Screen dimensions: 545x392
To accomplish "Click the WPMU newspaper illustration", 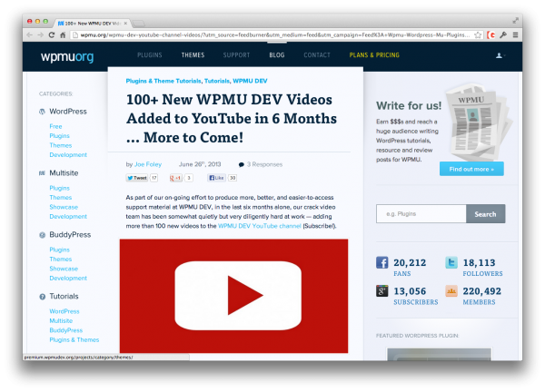I will pyautogui.click(x=477, y=122).
